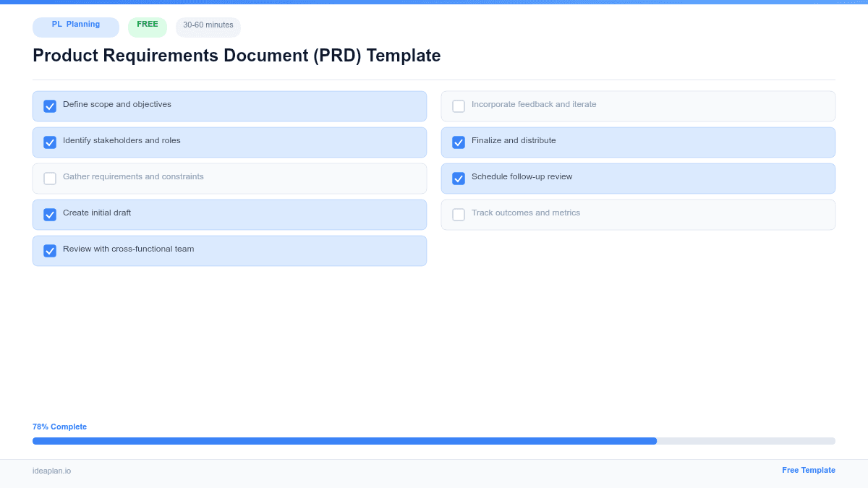The height and width of the screenshot is (488, 868).
Task: Uncheck "Identify stakeholders and roles"
Action: (x=49, y=142)
